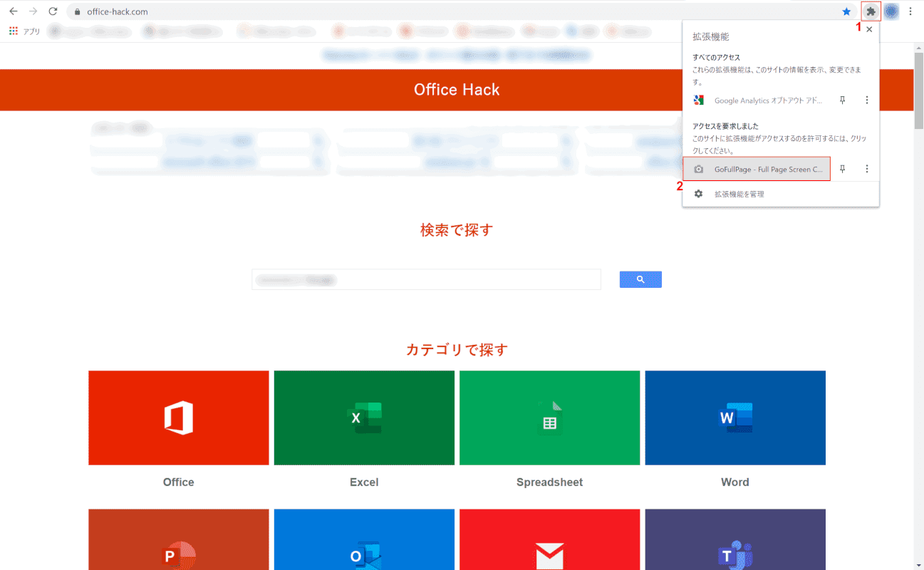Viewport: 924px width, 570px height.
Task: Click the アクセスを要求しました section label
Action: tap(725, 126)
